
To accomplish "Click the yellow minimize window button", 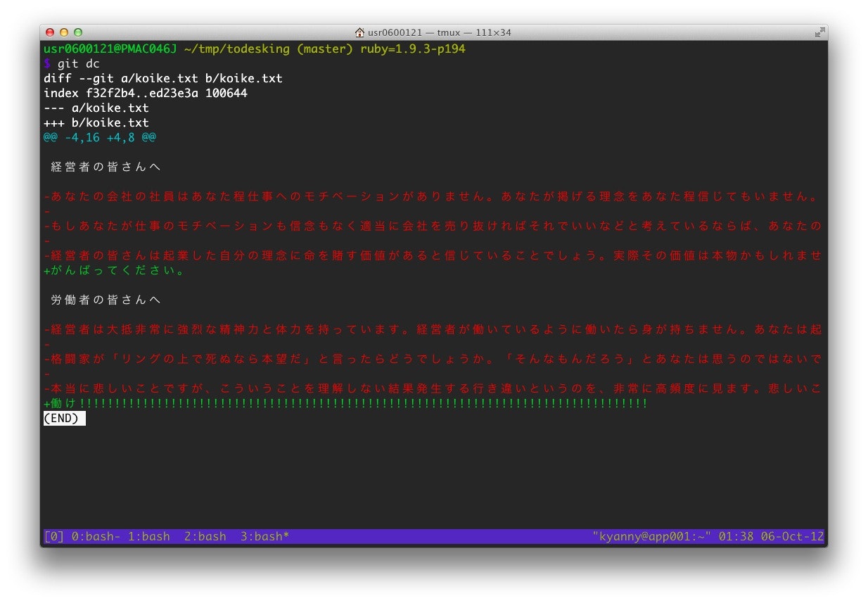I will click(x=64, y=32).
